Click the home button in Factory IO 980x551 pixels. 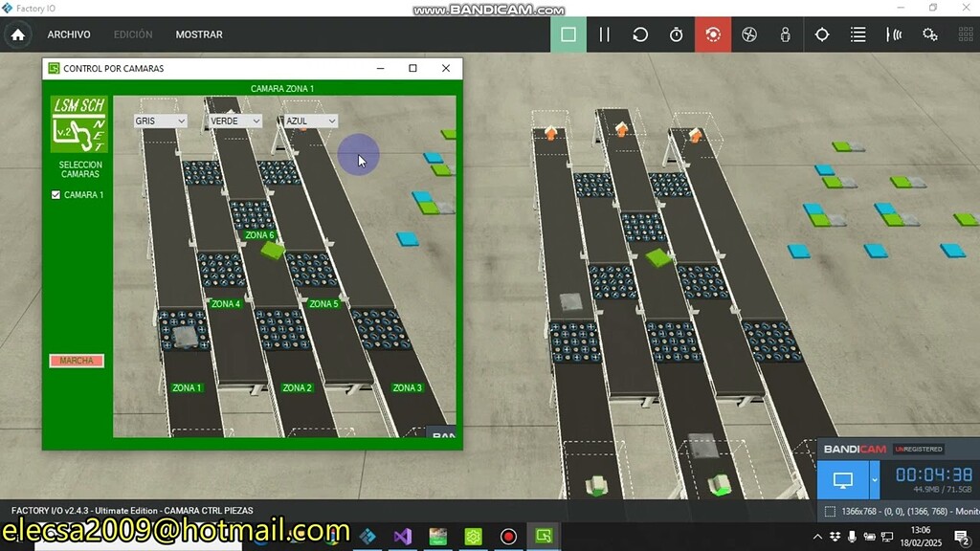tap(17, 33)
